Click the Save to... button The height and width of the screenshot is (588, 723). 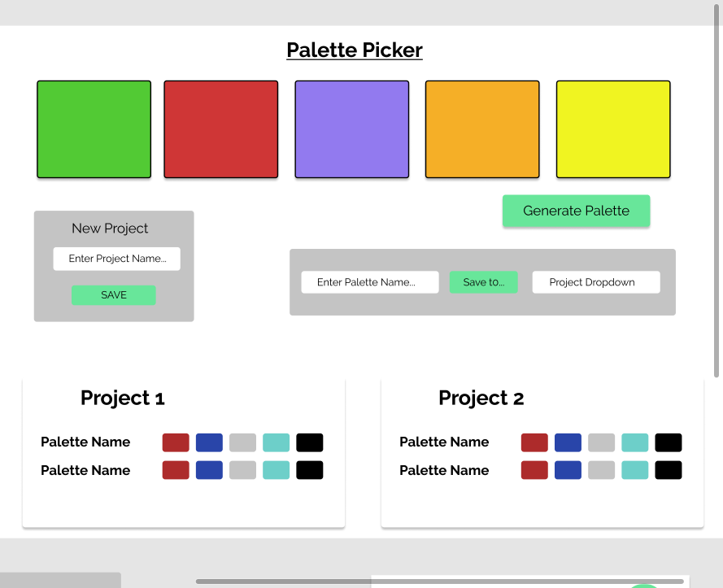(x=483, y=282)
